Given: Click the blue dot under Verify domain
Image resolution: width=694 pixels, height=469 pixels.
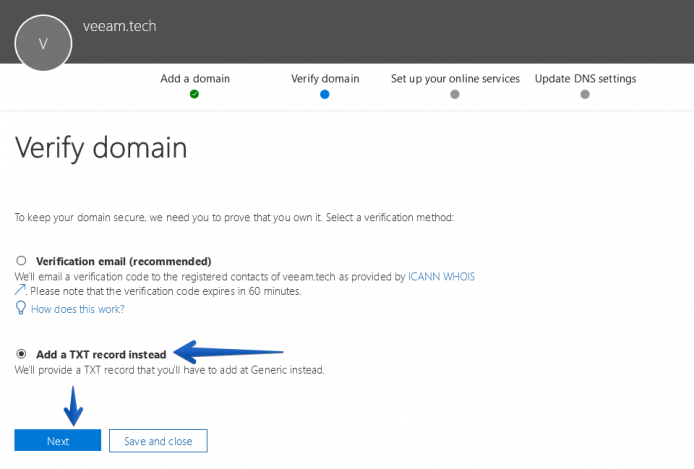Looking at the screenshot, I should coord(325,94).
